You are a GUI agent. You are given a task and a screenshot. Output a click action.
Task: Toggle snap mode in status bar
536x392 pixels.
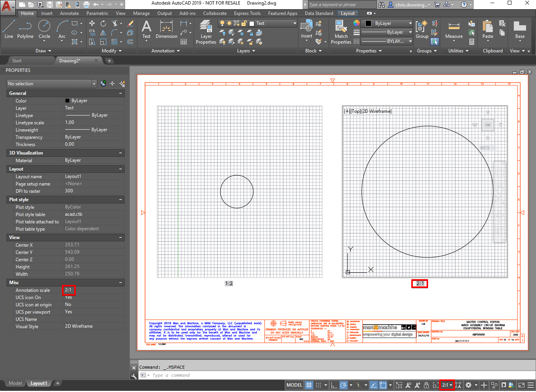(x=318, y=385)
